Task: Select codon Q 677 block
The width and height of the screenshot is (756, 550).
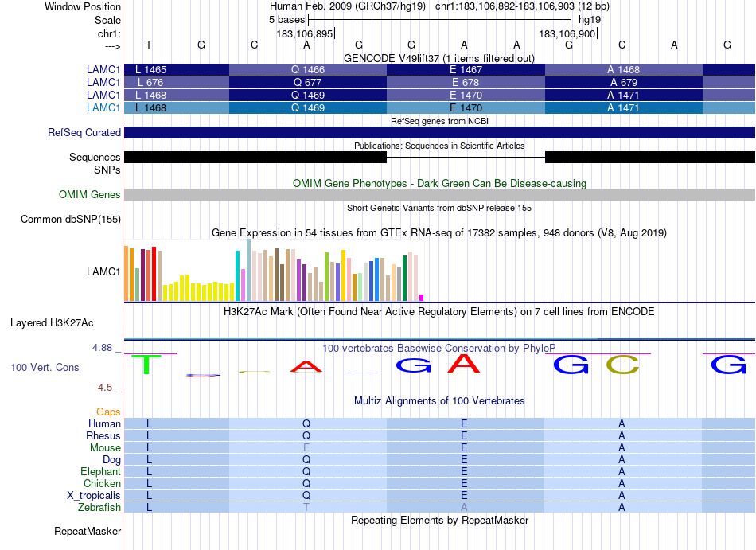Action: (x=308, y=83)
